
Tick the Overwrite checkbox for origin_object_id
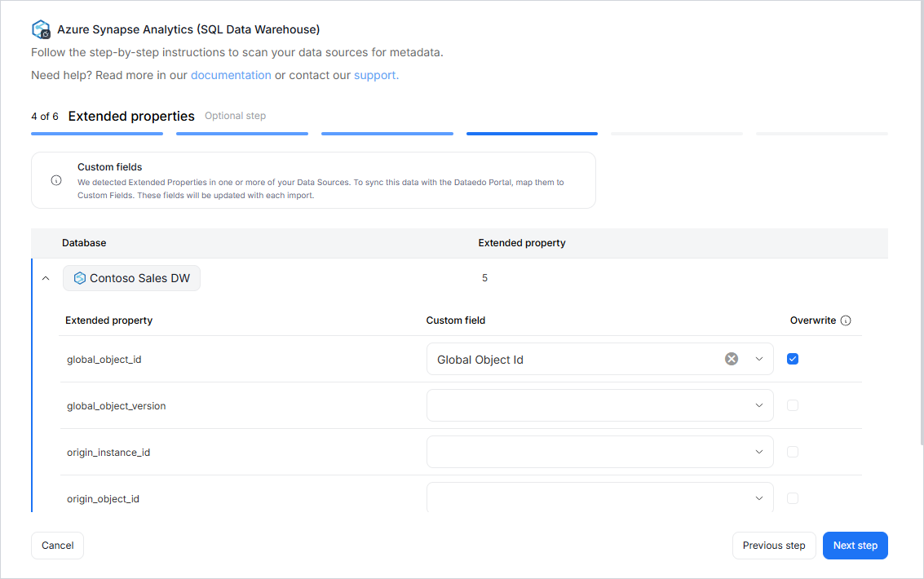(793, 498)
